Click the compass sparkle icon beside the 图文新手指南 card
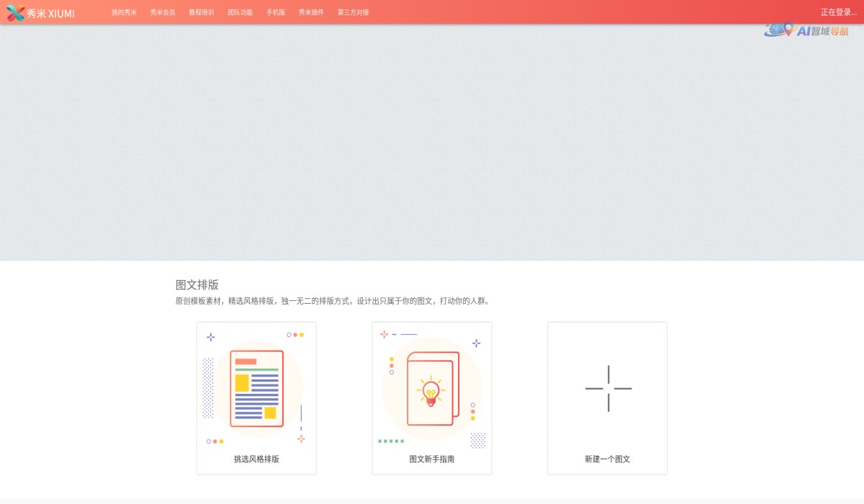Image resolution: width=864 pixels, height=504 pixels. click(475, 343)
